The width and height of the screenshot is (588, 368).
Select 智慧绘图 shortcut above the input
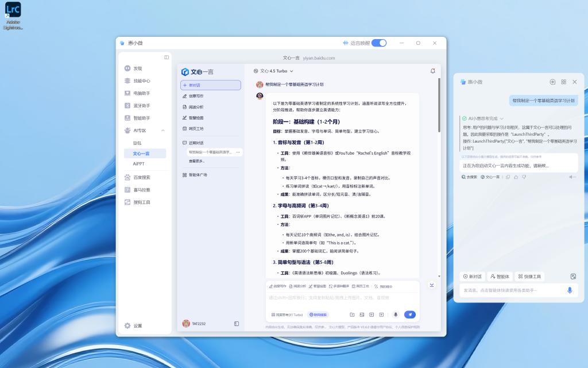(x=318, y=286)
